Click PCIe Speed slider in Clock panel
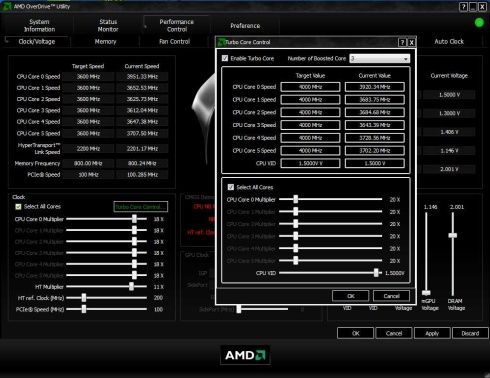Image resolution: width=490 pixels, height=378 pixels. click(x=106, y=309)
